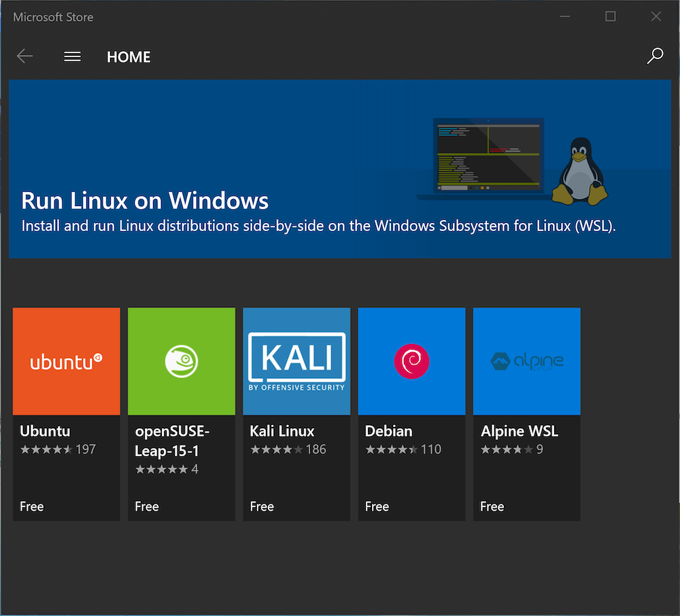680x616 pixels.
Task: Open search with the magnifier icon
Action: (655, 56)
